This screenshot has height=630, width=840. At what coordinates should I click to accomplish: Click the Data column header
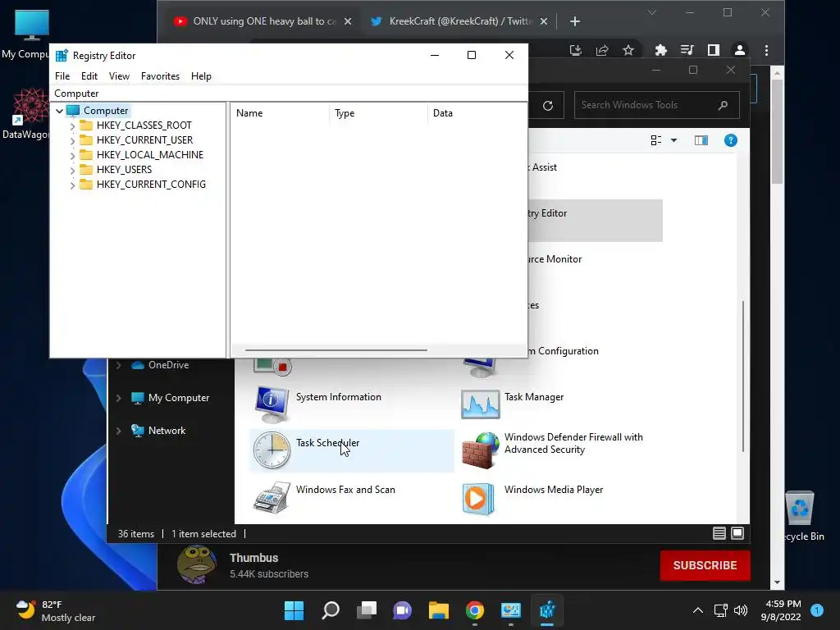[x=477, y=113]
